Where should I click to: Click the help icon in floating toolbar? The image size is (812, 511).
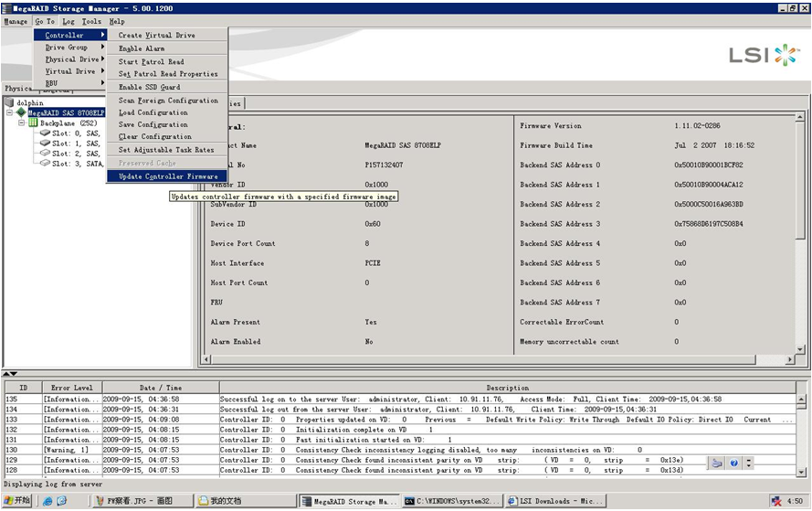click(x=733, y=463)
